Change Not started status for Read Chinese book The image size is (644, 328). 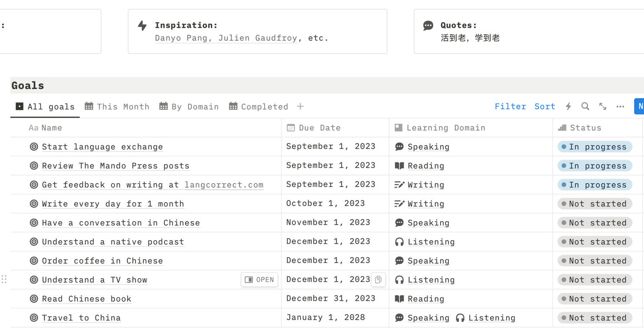click(x=595, y=298)
